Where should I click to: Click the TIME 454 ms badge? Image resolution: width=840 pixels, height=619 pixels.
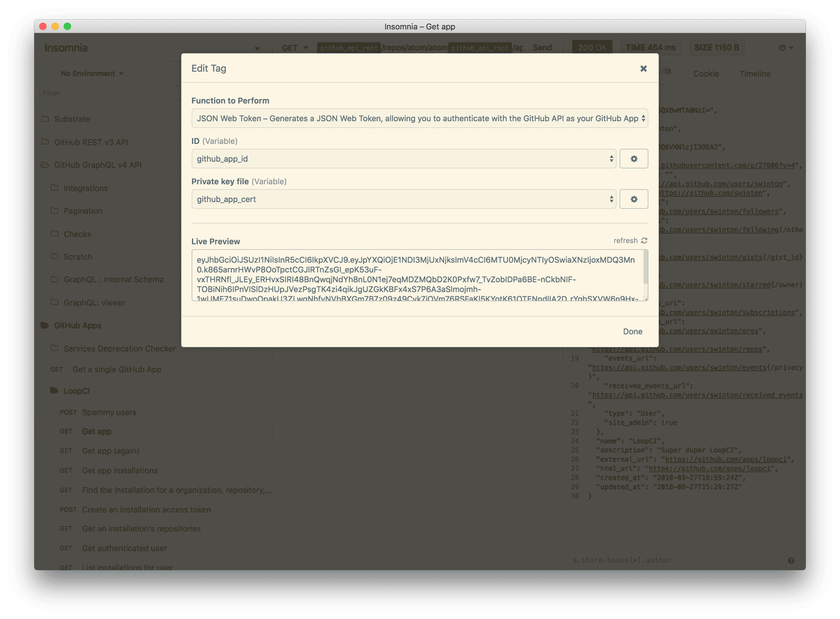650,48
